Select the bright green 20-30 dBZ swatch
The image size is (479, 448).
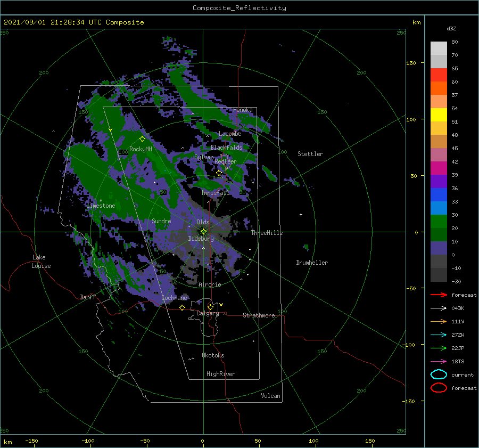(439, 222)
